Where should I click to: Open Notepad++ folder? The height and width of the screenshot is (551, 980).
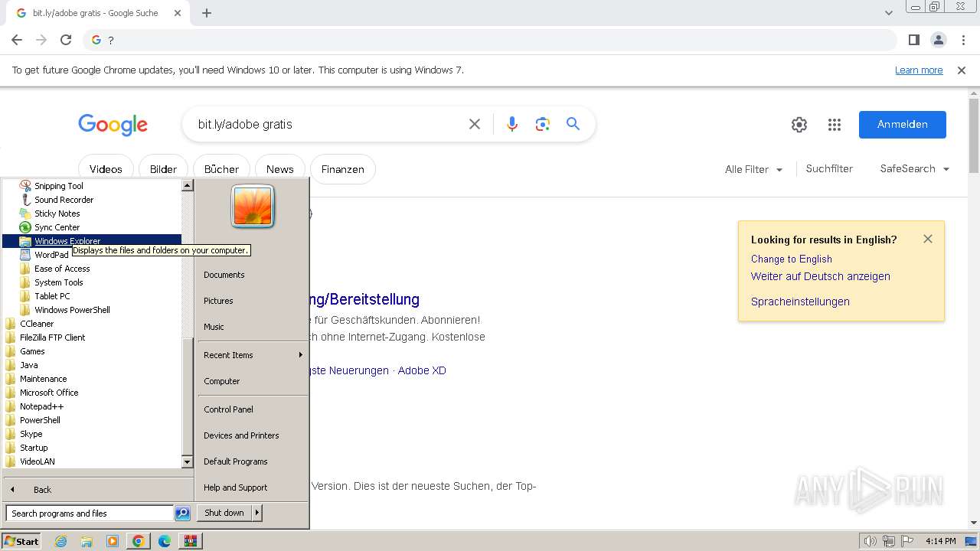(41, 406)
